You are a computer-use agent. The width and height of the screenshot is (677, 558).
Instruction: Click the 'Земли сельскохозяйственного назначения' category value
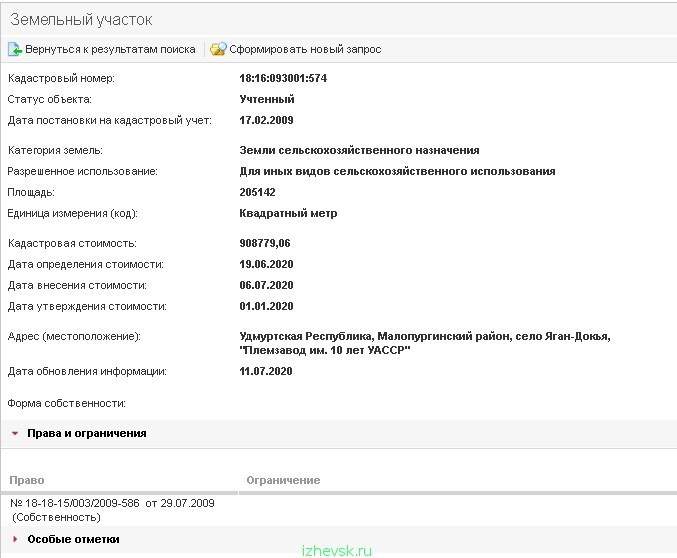pyautogui.click(x=359, y=150)
